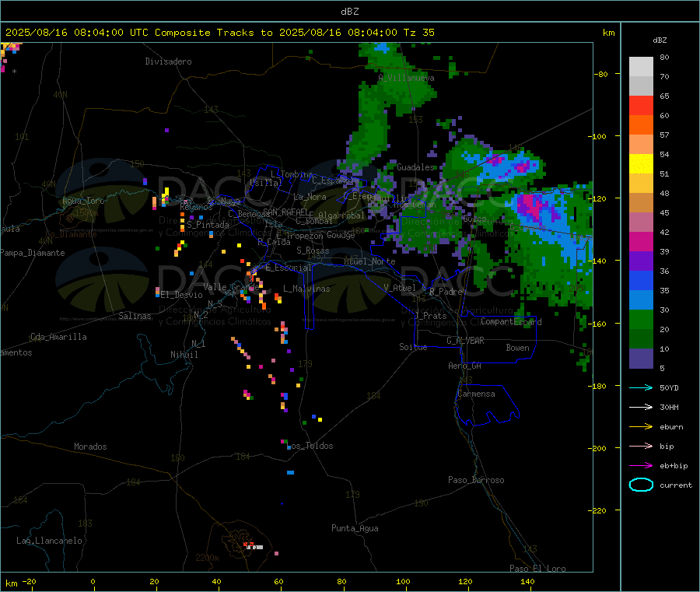Click the '-160' tick on the vertical km axis
700x592 pixels.
tap(599, 324)
